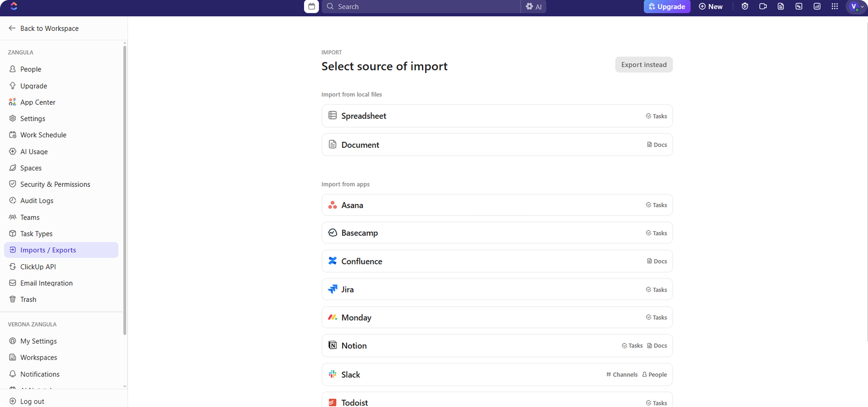Image resolution: width=868 pixels, height=407 pixels.
Task: Click Log out
Action: pos(27,401)
